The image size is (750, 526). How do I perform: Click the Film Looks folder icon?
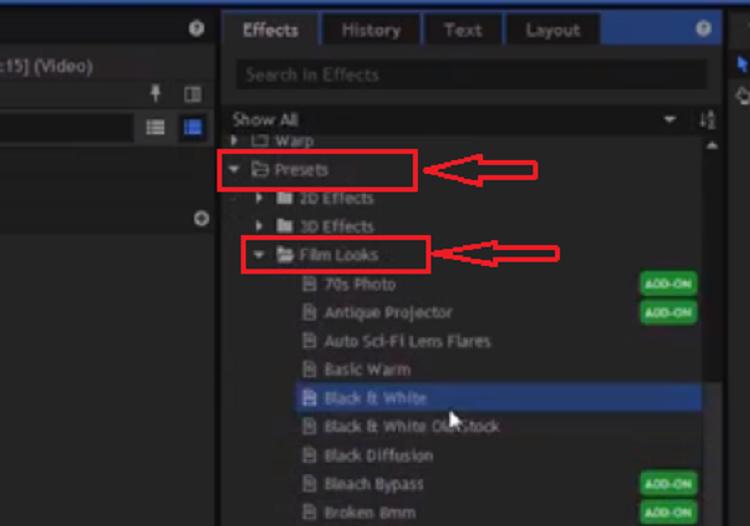tap(284, 255)
